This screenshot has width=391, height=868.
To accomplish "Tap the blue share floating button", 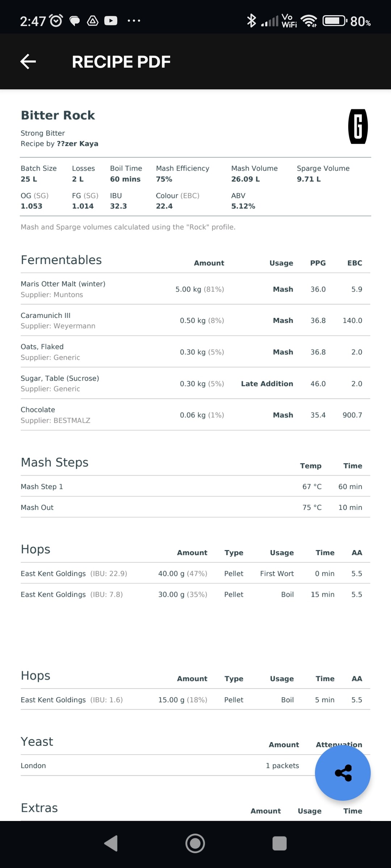I will pos(342,773).
